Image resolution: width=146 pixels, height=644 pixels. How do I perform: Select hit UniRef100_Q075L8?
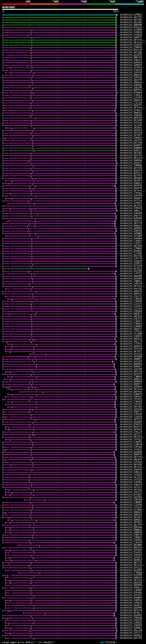click(131, 268)
